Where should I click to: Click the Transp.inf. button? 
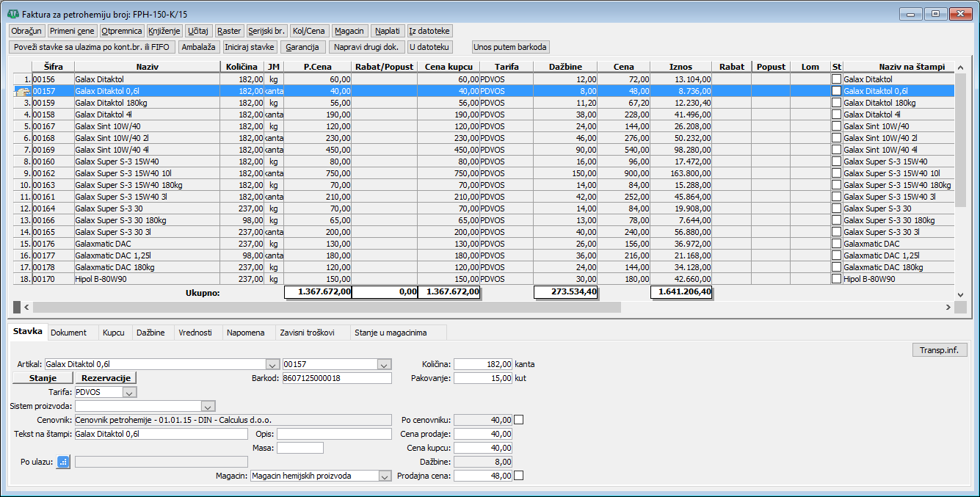(939, 350)
